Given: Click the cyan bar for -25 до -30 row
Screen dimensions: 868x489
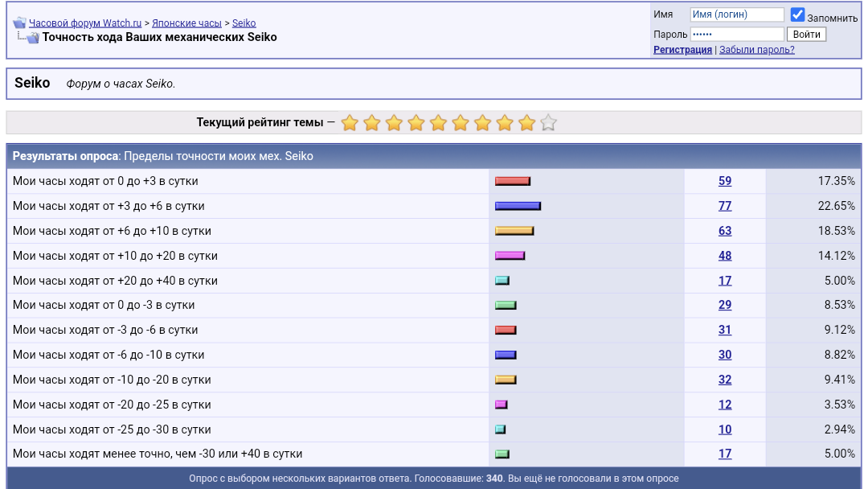Looking at the screenshot, I should (501, 429).
